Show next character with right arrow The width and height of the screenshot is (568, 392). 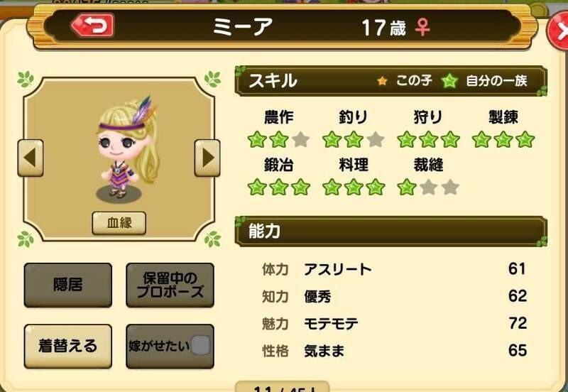pos(207,158)
